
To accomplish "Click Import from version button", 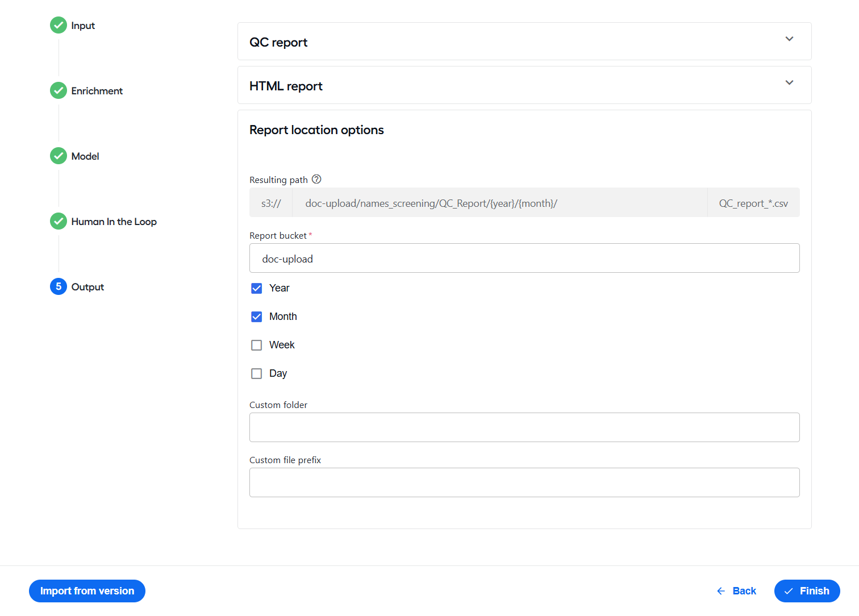I will pyautogui.click(x=87, y=591).
